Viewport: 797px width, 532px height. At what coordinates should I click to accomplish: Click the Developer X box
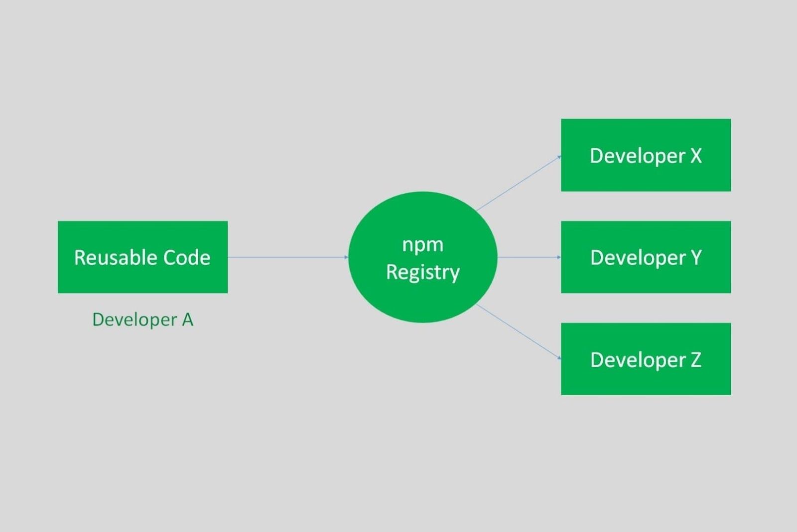[646, 155]
